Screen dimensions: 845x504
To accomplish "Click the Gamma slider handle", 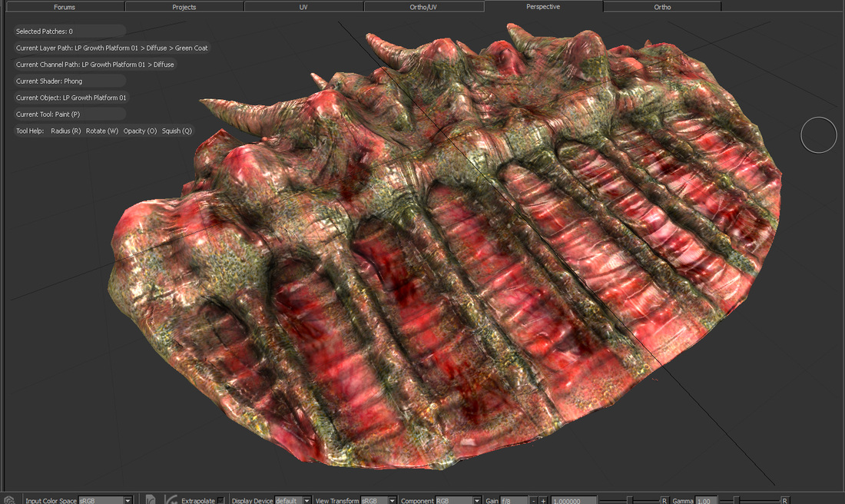I will tap(736, 500).
